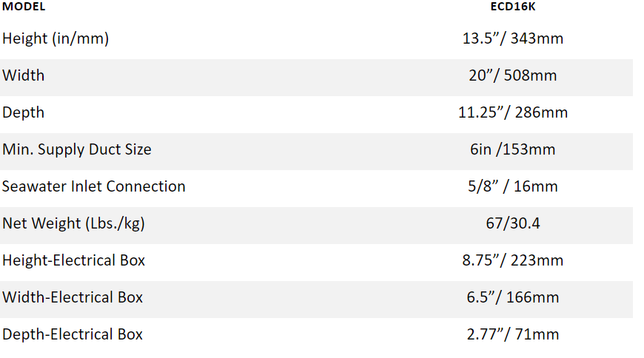Viewport: 644px width, 358px height.
Task: Click the 6in /153mm duct size value
Action: tap(513, 149)
